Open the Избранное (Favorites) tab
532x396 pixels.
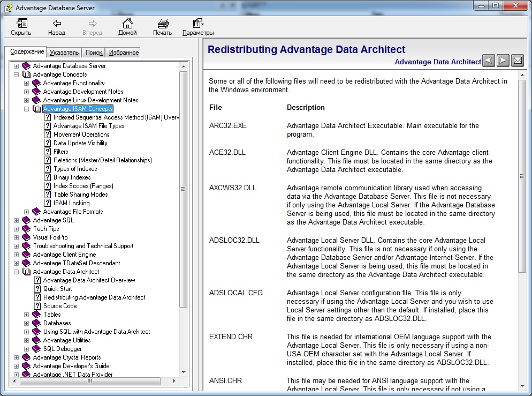click(123, 53)
